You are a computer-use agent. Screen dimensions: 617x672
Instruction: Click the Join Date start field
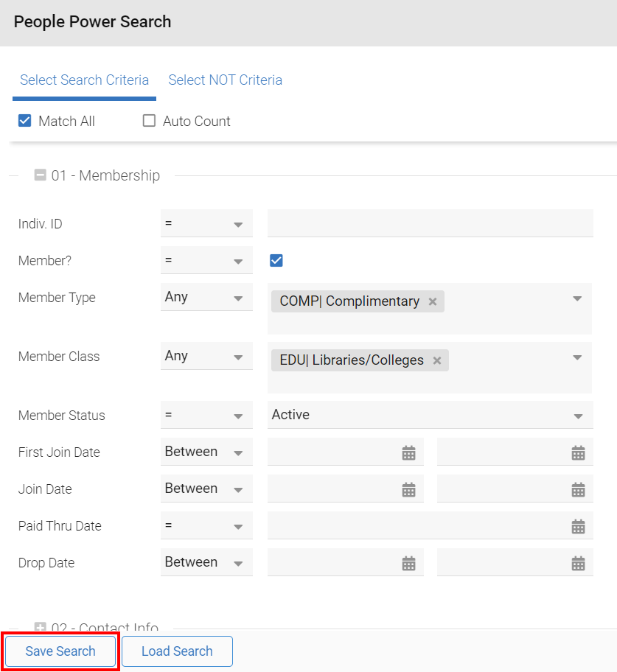[x=345, y=489]
